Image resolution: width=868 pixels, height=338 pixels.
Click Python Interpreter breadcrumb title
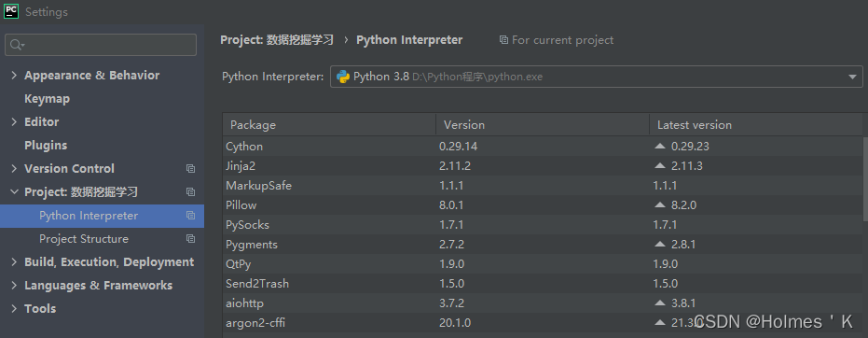pos(409,40)
